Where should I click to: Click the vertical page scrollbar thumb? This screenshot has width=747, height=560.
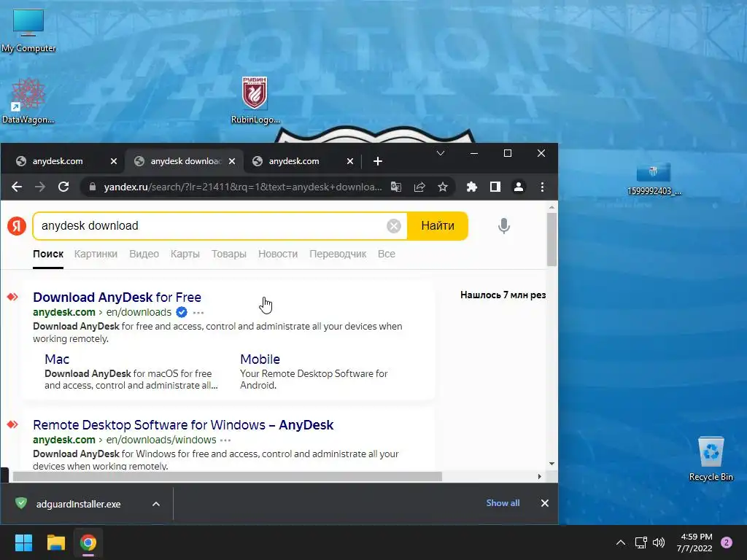(551, 239)
